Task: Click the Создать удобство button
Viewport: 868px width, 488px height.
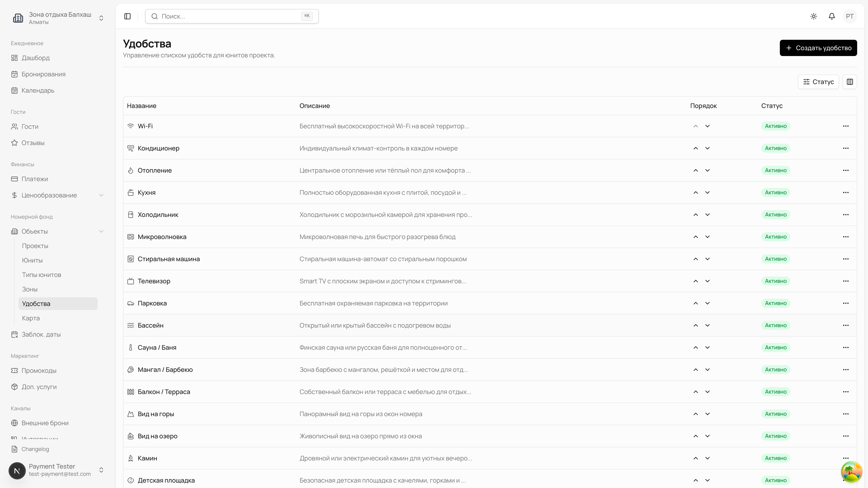Action: pyautogui.click(x=818, y=48)
